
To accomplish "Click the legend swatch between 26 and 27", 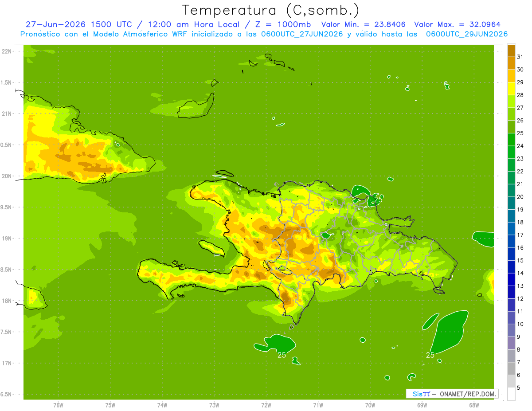I will click(x=511, y=114).
